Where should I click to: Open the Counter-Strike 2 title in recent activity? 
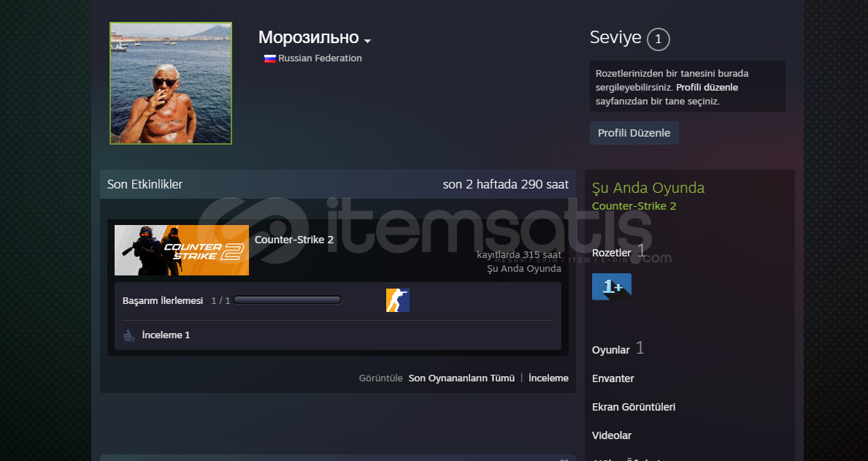(x=294, y=240)
